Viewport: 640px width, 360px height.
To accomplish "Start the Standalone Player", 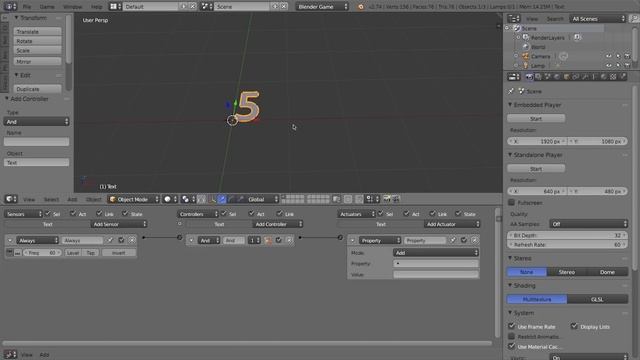I will (x=536, y=169).
